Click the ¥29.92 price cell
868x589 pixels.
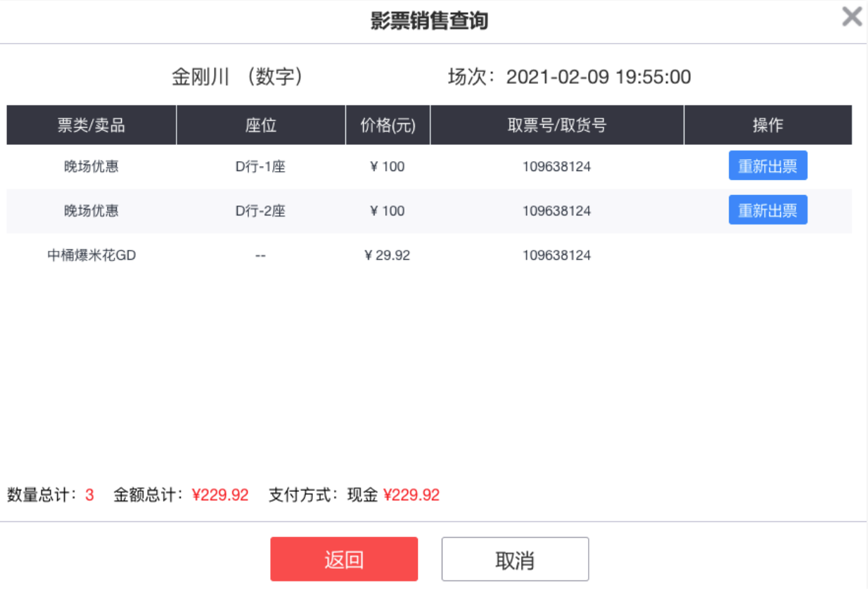pyautogui.click(x=388, y=255)
